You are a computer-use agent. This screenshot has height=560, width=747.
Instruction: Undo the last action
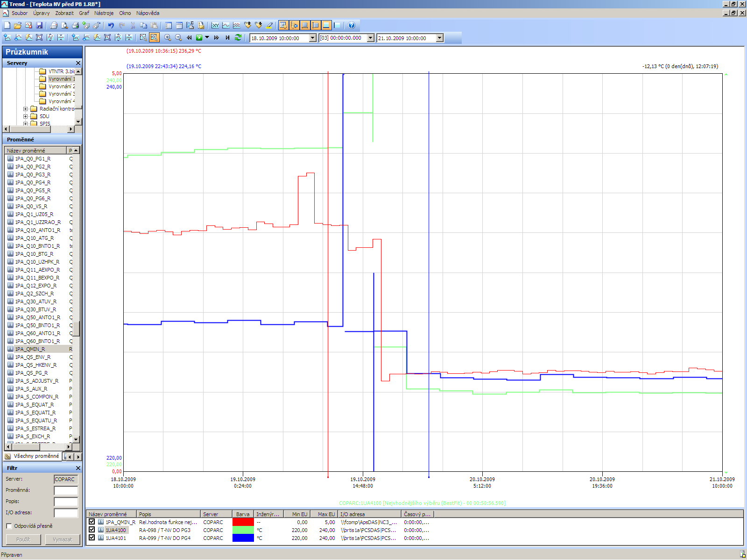click(111, 25)
